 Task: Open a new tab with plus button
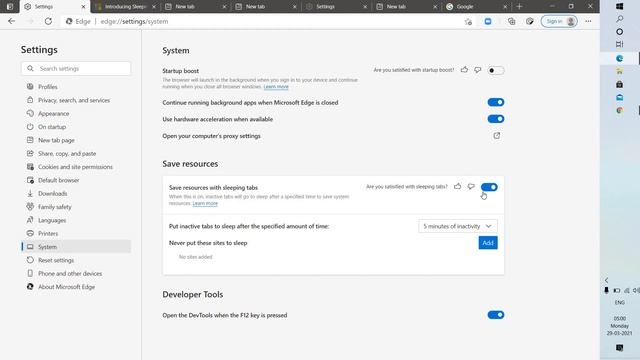[519, 7]
